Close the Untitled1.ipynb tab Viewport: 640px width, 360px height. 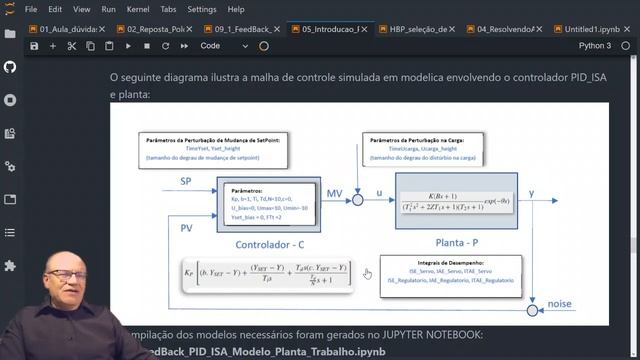point(627,29)
